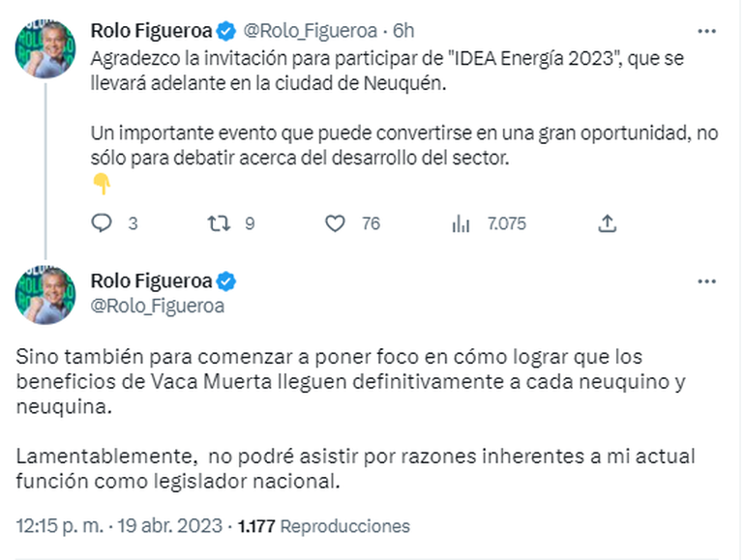
Task: Click the 7.075 views count
Action: tap(507, 223)
